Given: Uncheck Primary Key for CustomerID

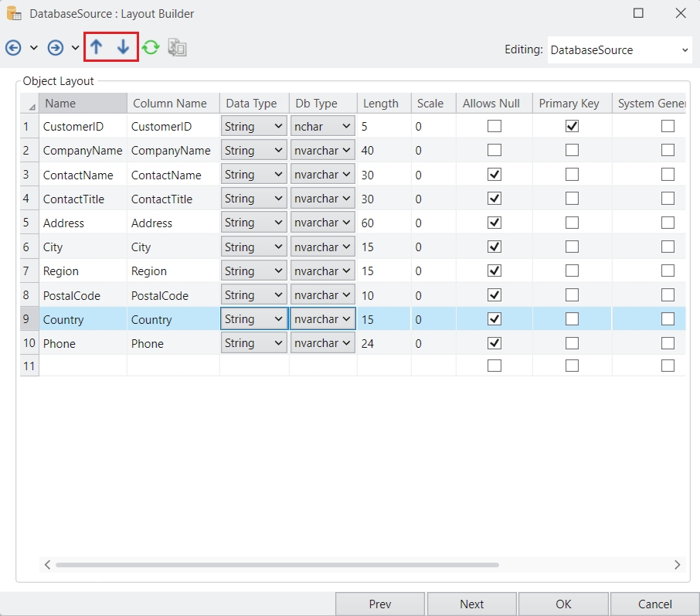Looking at the screenshot, I should coord(572,126).
